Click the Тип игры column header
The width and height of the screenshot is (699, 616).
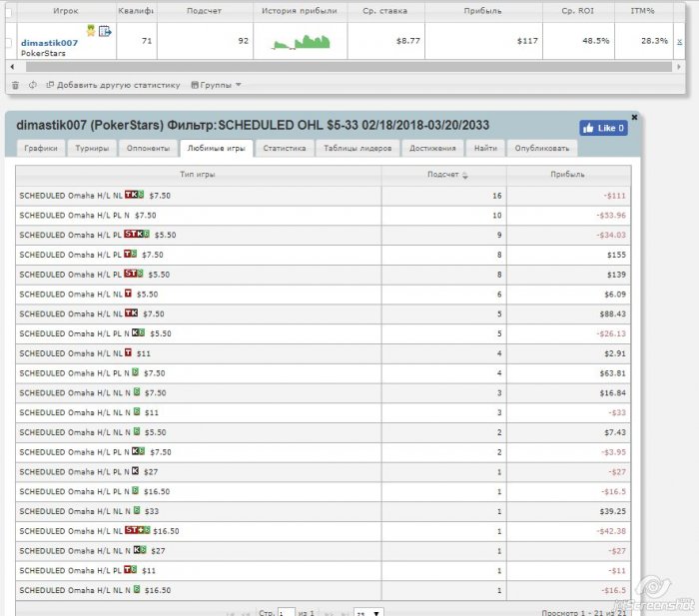(198, 175)
